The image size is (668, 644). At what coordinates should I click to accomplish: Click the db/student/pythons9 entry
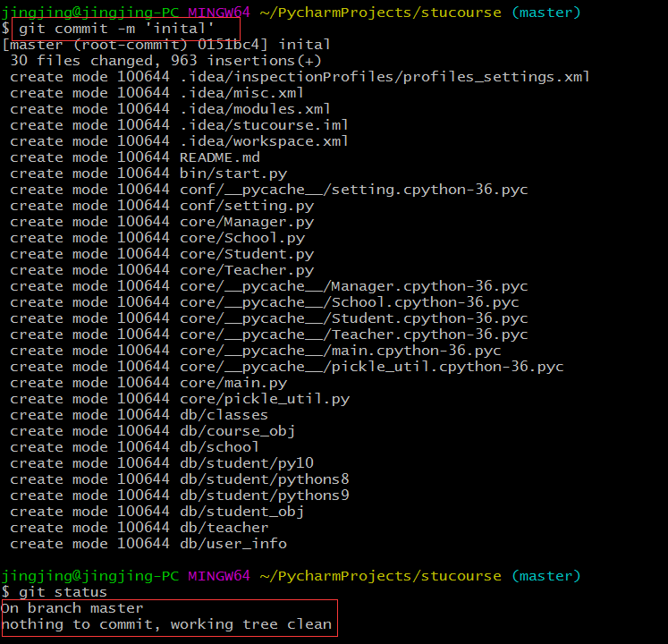tap(265, 496)
